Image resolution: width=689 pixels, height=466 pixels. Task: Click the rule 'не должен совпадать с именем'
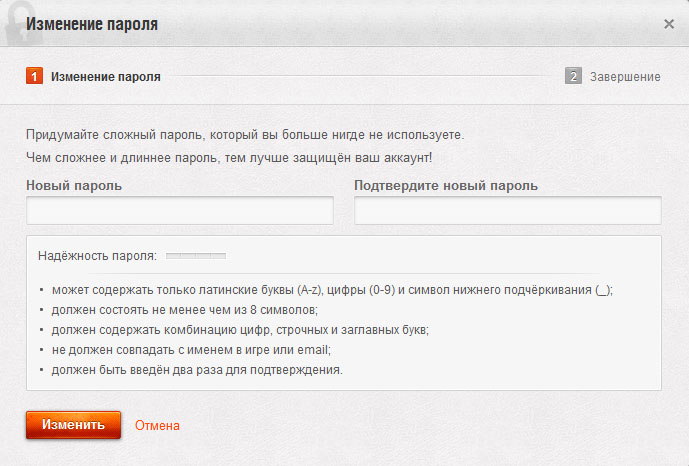click(191, 350)
